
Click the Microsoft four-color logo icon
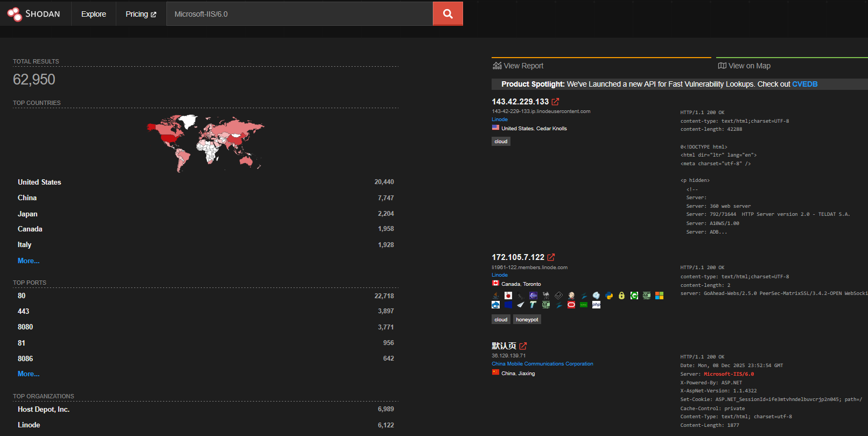[659, 296]
